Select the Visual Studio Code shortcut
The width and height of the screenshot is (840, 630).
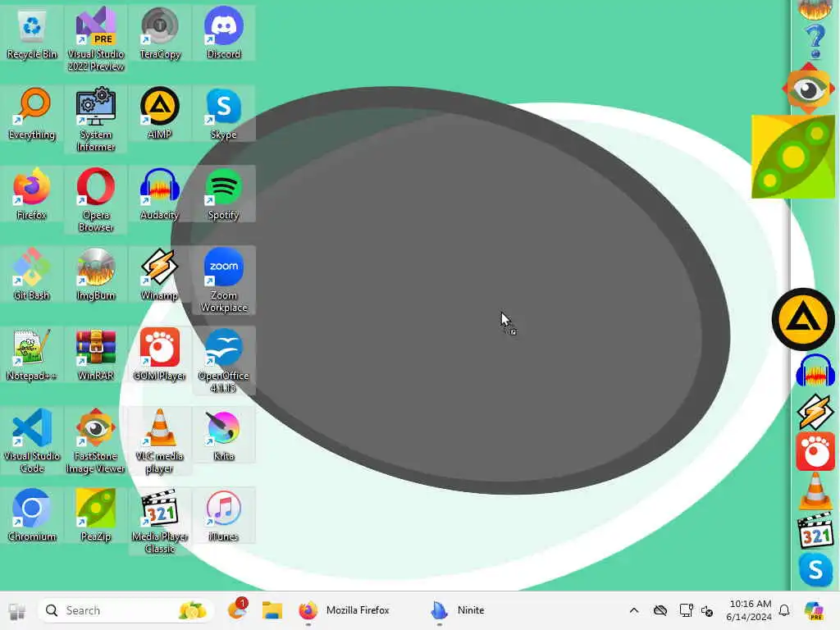coord(32,441)
